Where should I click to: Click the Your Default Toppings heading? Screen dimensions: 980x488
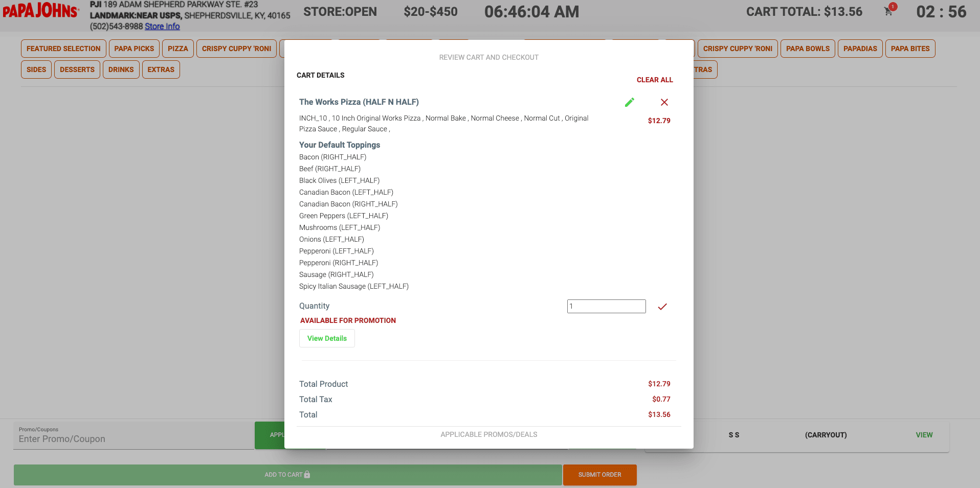[340, 145]
